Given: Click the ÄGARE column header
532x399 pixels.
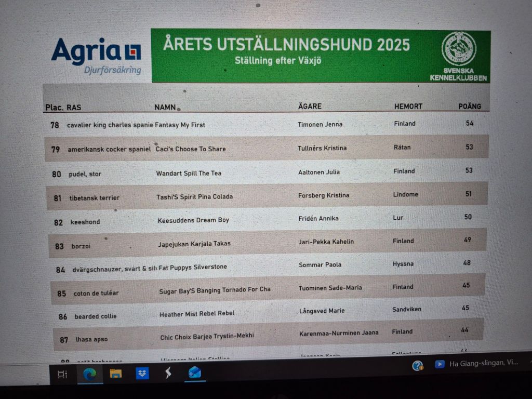Looking at the screenshot, I should click(310, 106).
